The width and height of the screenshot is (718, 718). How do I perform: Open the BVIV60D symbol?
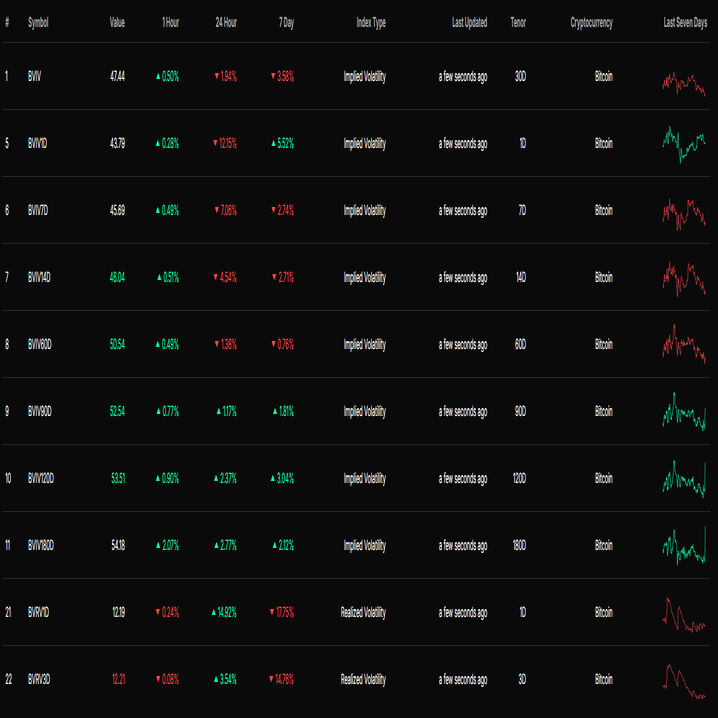[x=40, y=344]
